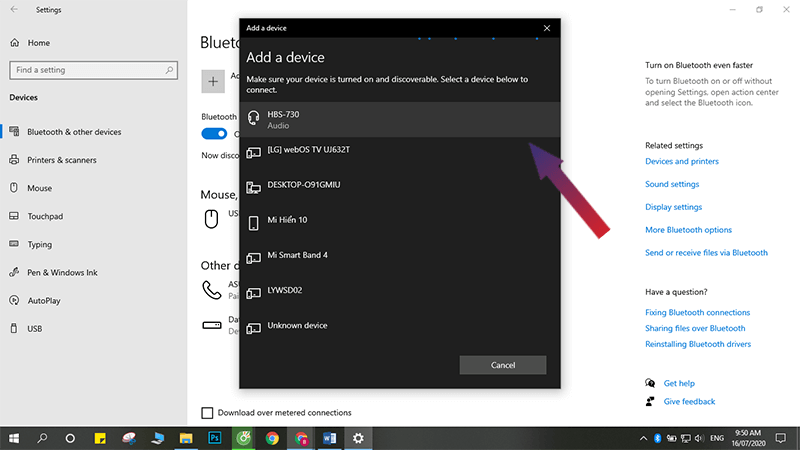Show hidden system tray icons

tap(642, 438)
